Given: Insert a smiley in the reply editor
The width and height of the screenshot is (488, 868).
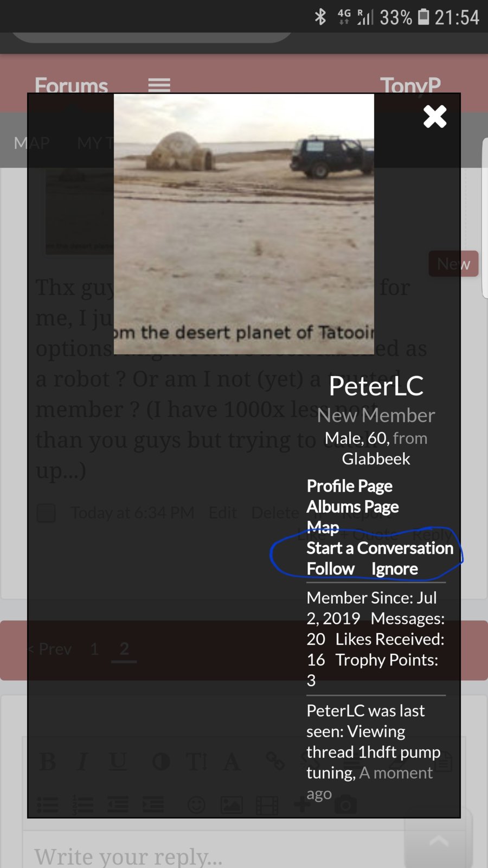Looking at the screenshot, I should [x=196, y=805].
